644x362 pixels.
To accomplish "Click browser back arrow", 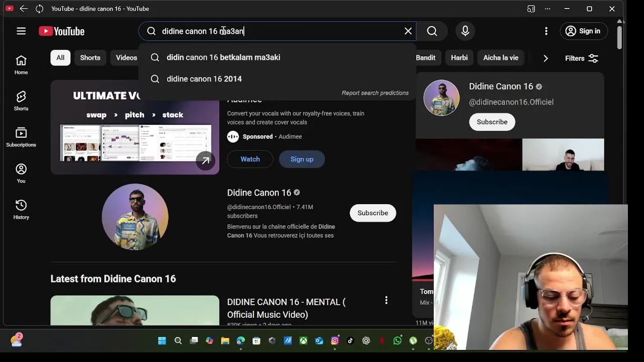I will (24, 9).
